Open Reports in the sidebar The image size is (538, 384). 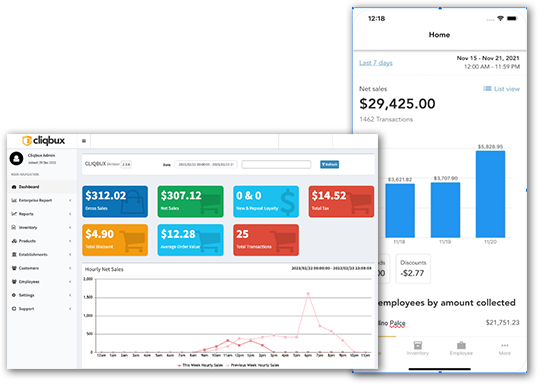coord(41,214)
